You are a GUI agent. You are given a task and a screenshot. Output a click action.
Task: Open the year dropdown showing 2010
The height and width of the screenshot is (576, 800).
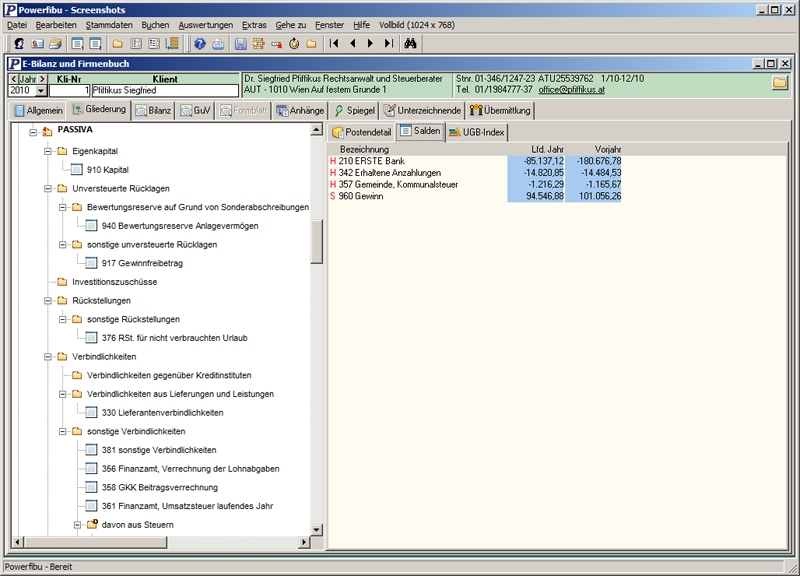tap(40, 91)
